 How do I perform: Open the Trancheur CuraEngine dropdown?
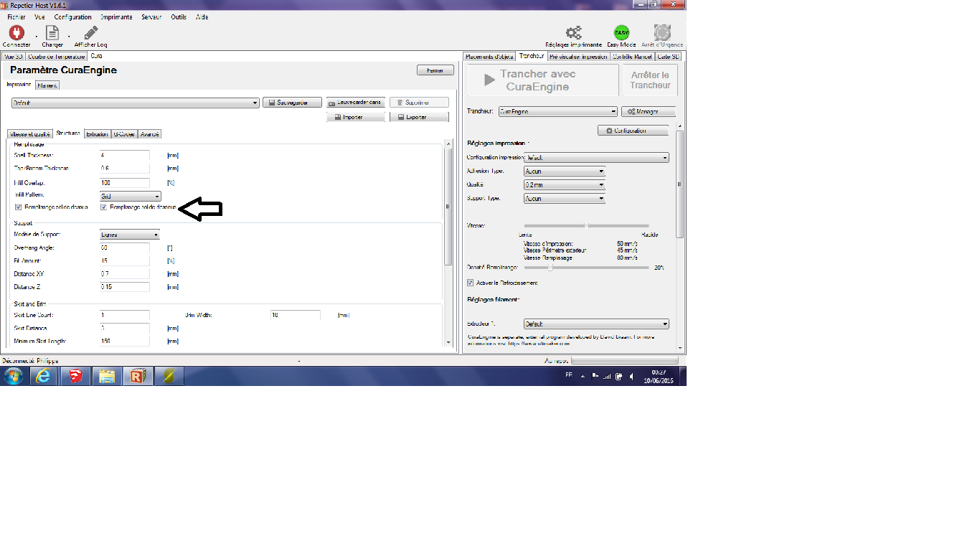(557, 112)
